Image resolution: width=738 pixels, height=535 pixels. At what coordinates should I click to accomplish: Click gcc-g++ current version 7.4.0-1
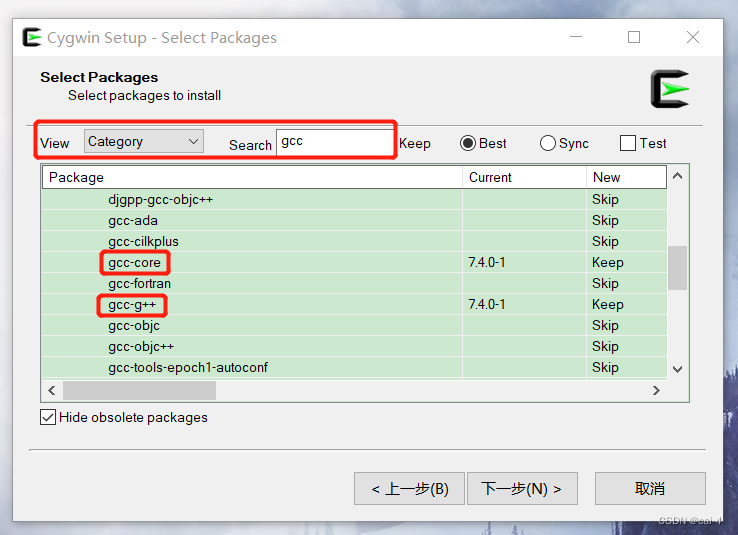487,305
